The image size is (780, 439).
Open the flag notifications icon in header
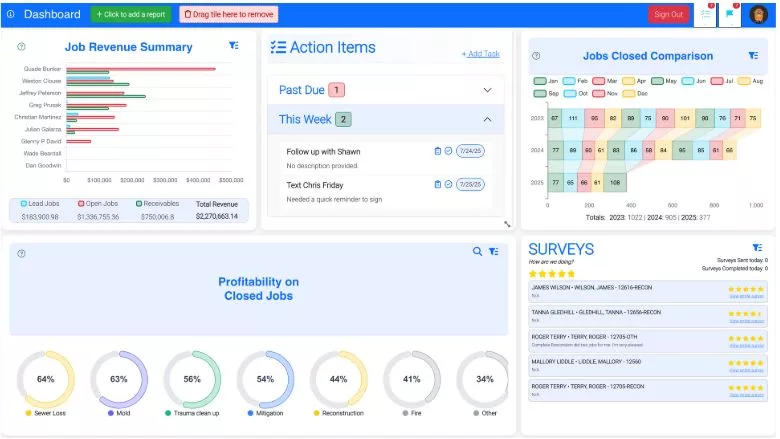point(730,14)
